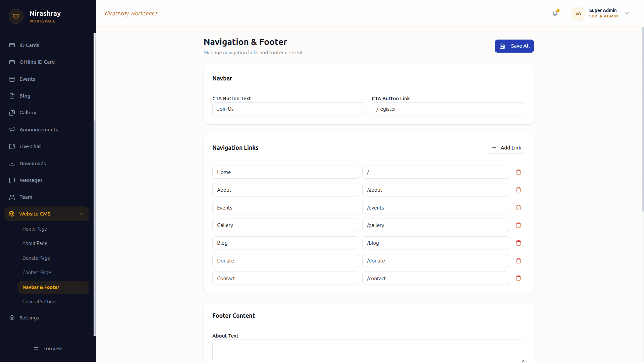Open About Page CMS subitem

tap(54, 243)
